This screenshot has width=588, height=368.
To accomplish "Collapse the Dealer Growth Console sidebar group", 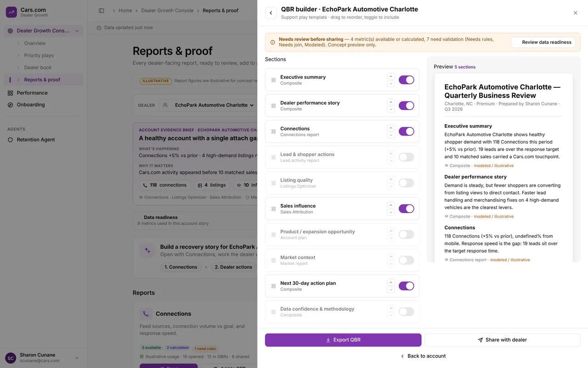I will [77, 31].
